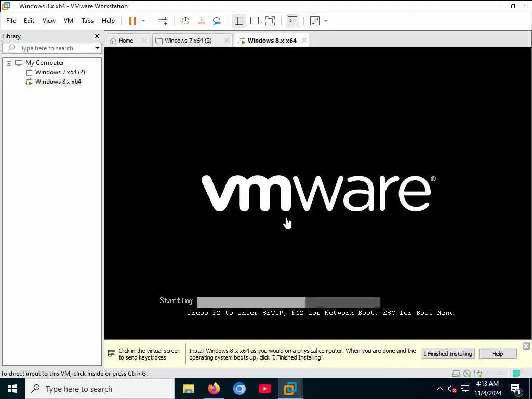Select My Computer in the library
This screenshot has height=399, width=532.
point(45,63)
